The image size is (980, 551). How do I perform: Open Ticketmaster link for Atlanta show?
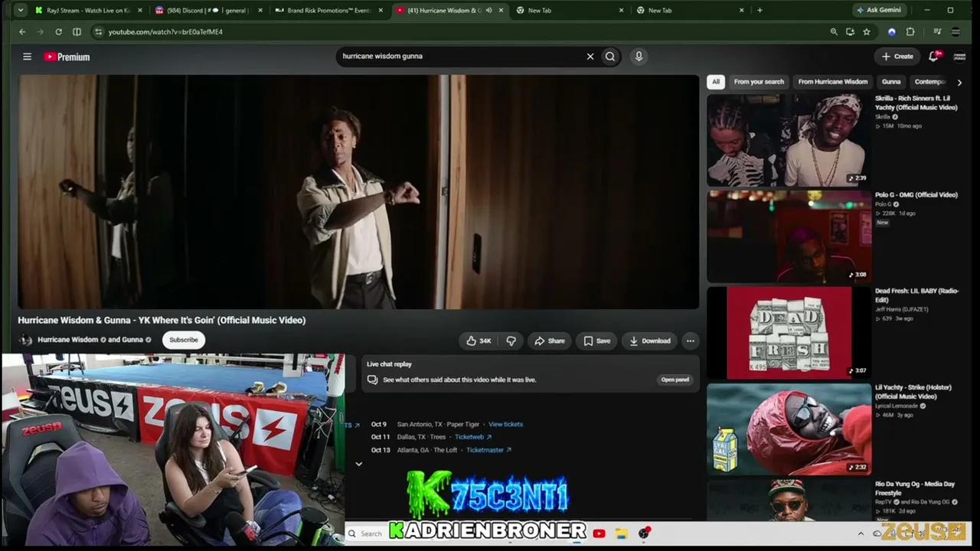click(x=488, y=450)
